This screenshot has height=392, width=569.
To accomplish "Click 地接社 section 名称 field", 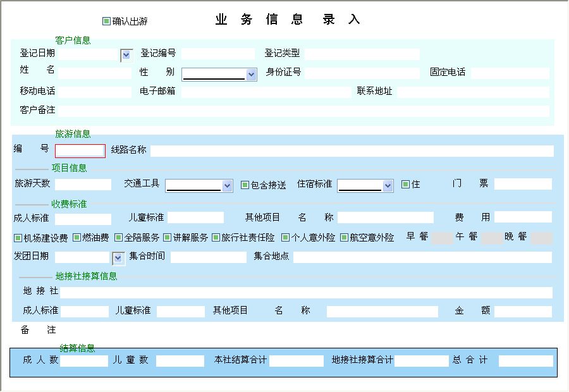I will 382,312.
